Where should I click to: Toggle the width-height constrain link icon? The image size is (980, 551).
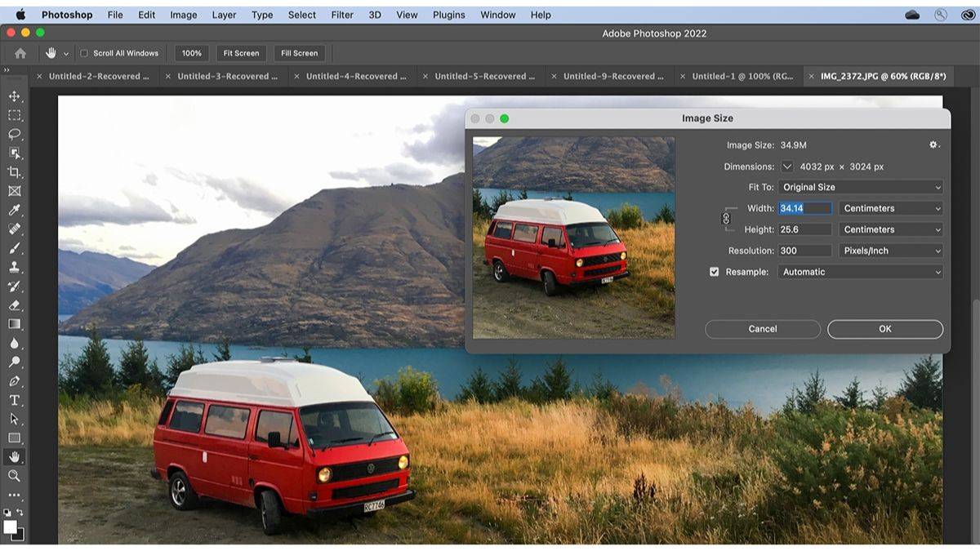pyautogui.click(x=726, y=219)
